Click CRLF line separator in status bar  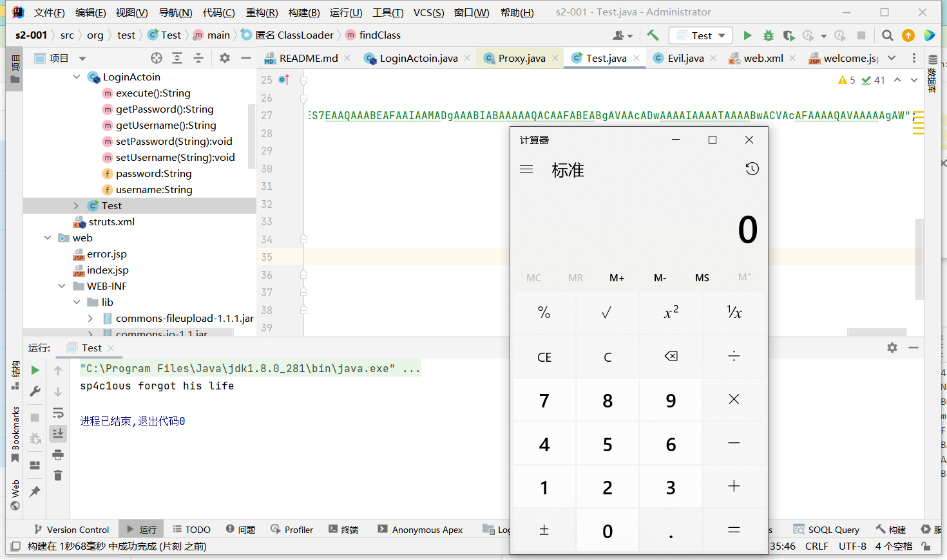point(817,546)
